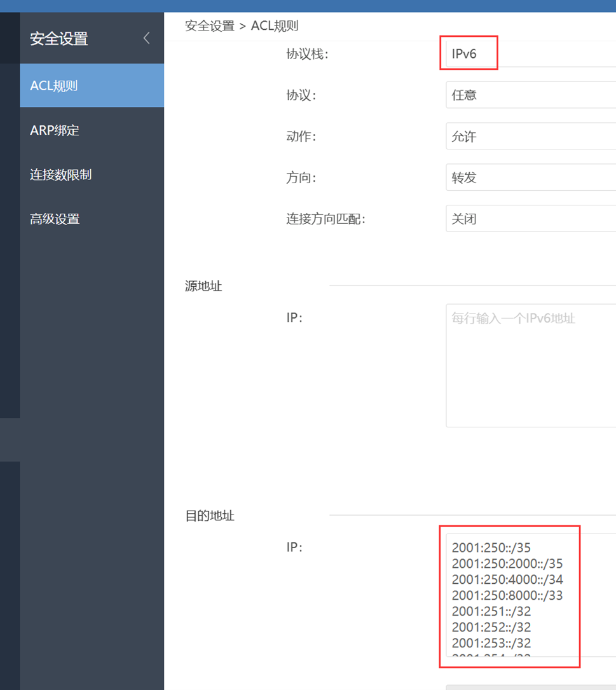Expand the 协议 dropdown set to 任意
616x690 pixels.
[x=531, y=95]
